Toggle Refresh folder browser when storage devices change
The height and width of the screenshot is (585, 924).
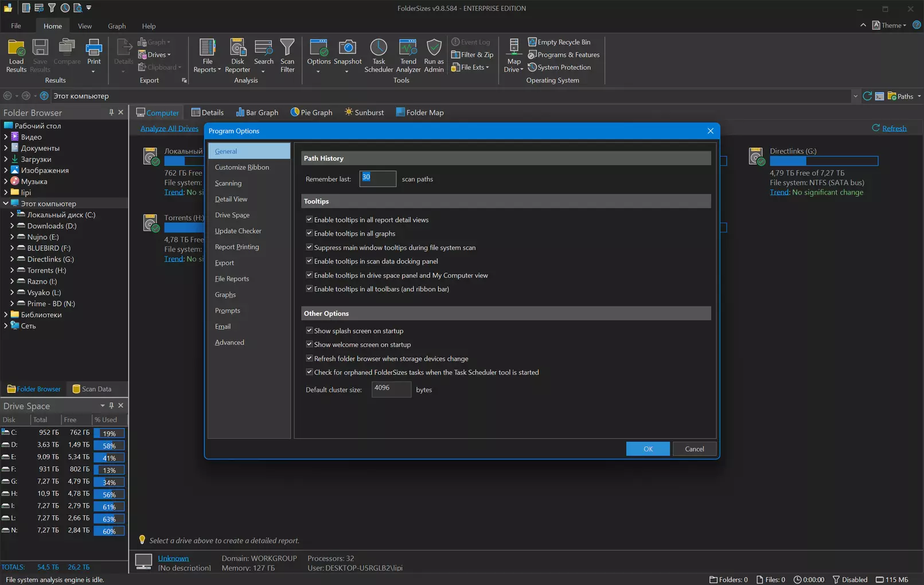click(309, 358)
